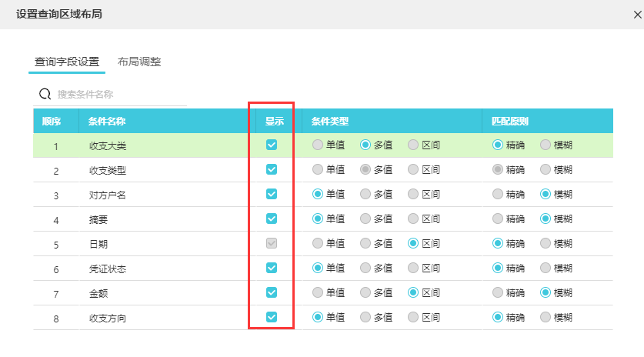Select 精确 matching for 摘要 row
This screenshot has width=644, height=357.
pyautogui.click(x=498, y=219)
